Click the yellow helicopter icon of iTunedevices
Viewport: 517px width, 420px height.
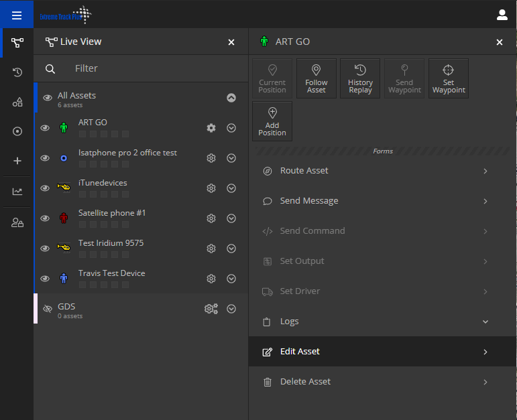click(x=64, y=188)
